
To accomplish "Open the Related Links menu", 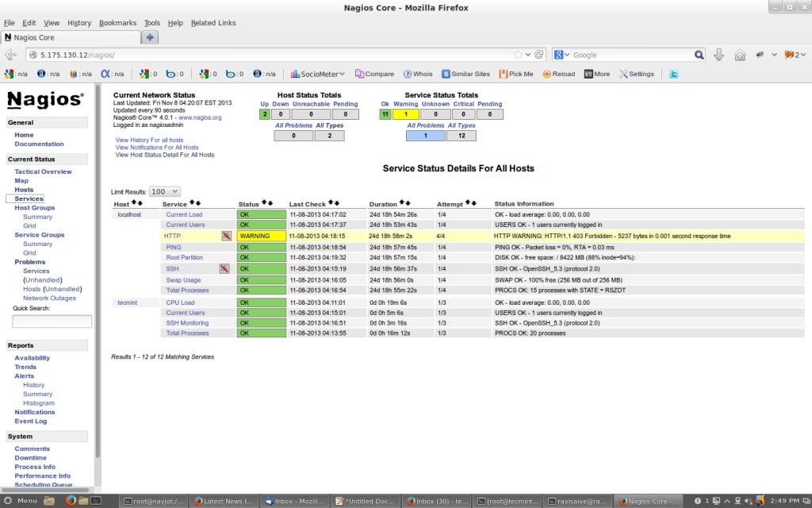I will pyautogui.click(x=213, y=23).
